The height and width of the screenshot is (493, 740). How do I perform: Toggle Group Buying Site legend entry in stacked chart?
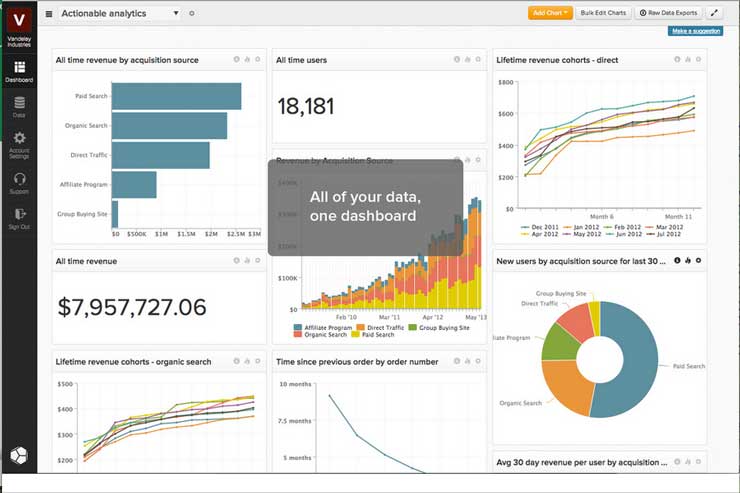point(439,327)
